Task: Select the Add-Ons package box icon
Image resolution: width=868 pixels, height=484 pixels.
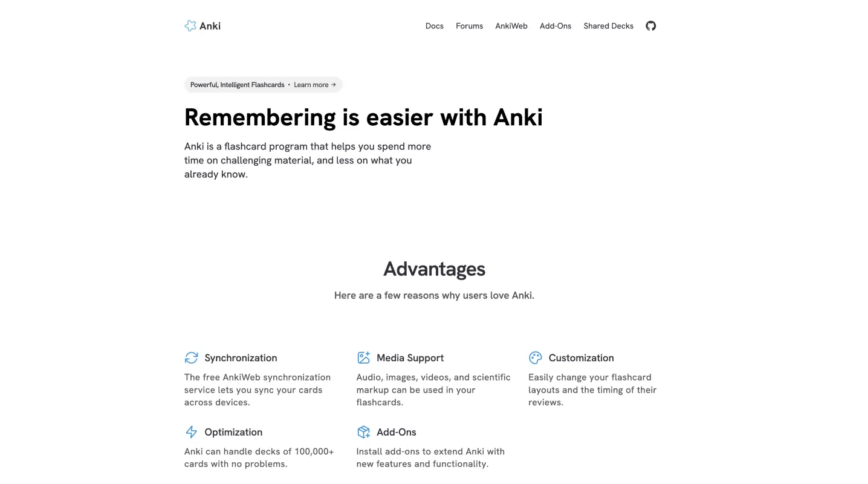Action: 363,432
